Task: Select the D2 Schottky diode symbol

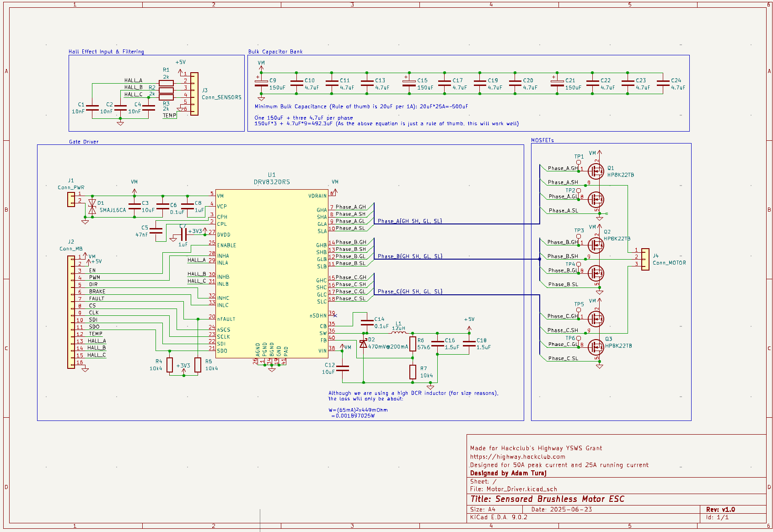Action: (363, 344)
